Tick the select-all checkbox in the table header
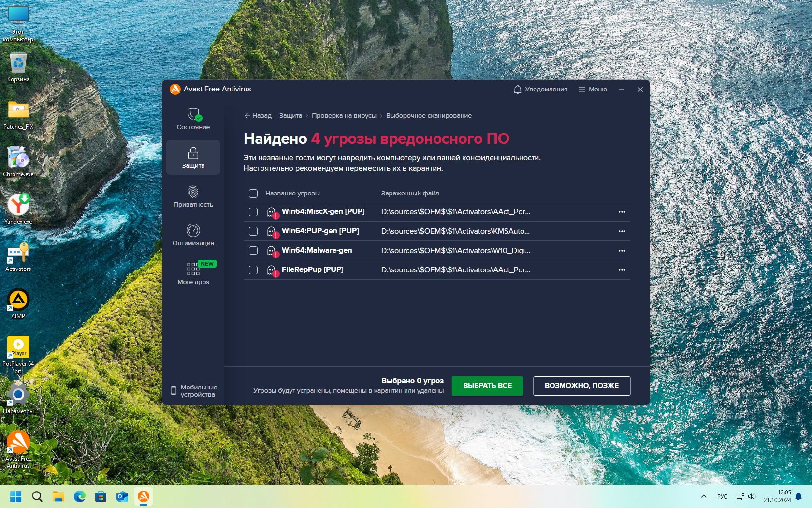Image resolution: width=812 pixels, height=508 pixels. (x=253, y=194)
